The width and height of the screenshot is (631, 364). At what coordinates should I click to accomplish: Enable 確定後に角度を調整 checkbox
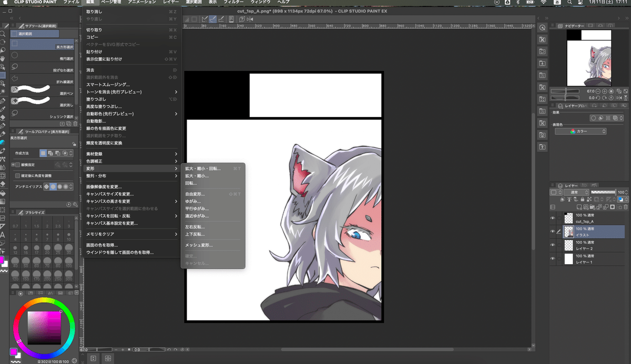(18, 175)
